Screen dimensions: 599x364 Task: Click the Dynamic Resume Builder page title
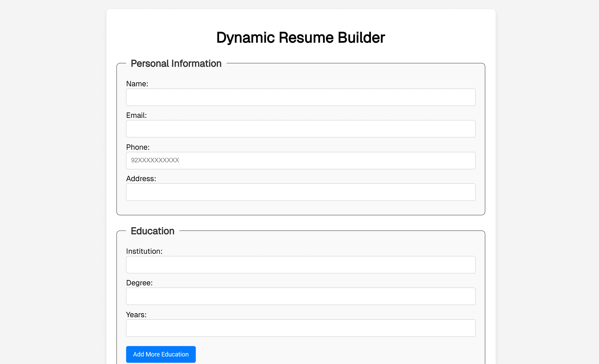[301, 37]
